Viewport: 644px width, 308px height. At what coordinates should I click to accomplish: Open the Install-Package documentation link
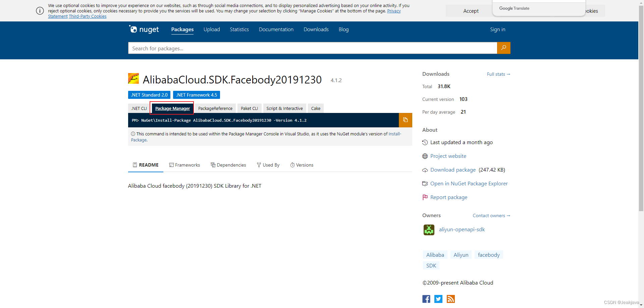tap(395, 134)
